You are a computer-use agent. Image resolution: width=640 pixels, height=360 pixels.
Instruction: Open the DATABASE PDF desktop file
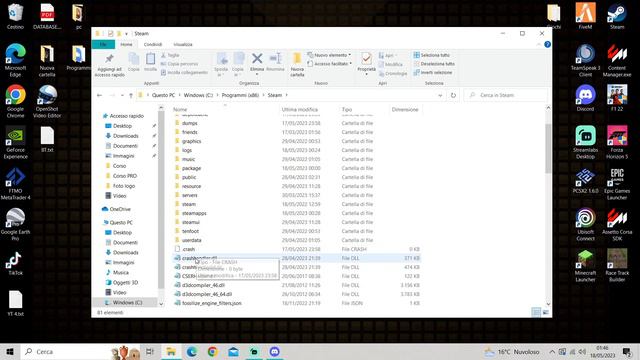(47, 16)
